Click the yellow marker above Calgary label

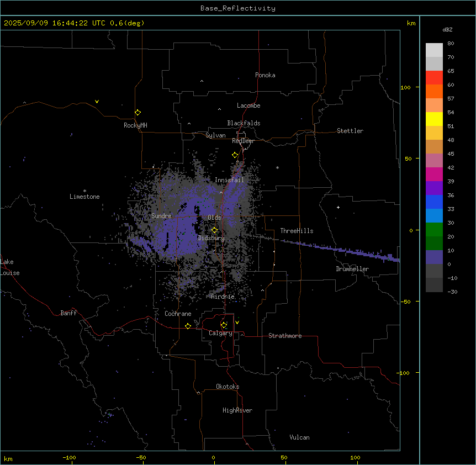(x=224, y=325)
